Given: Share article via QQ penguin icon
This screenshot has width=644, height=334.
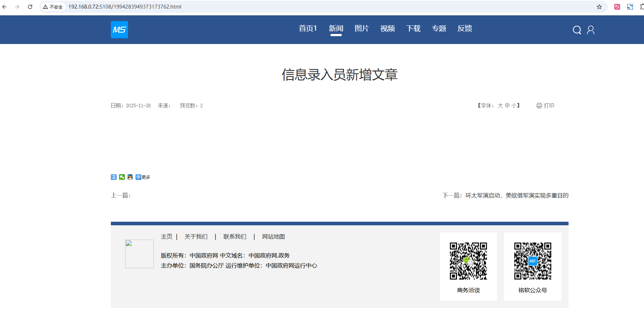Looking at the screenshot, I should [x=130, y=177].
